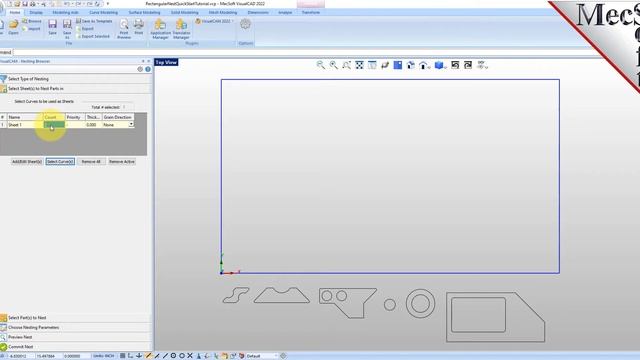Expand the Select Part(s) to Nest section
640x360 pixels.
point(76,318)
